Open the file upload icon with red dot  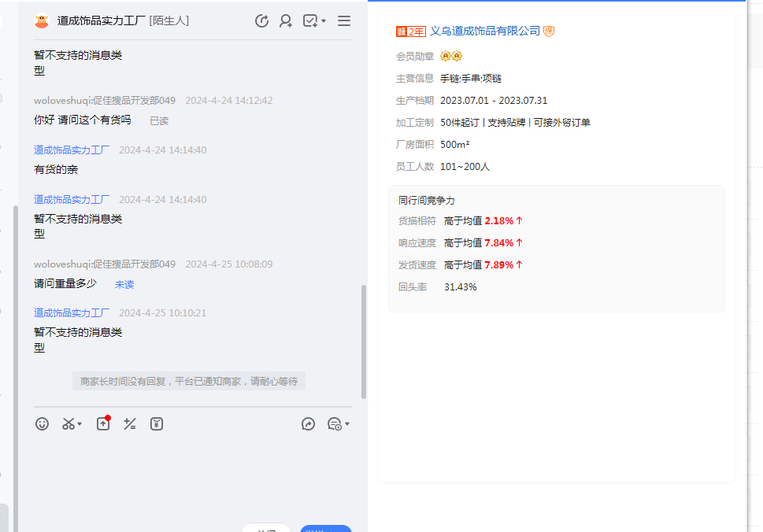(103, 423)
